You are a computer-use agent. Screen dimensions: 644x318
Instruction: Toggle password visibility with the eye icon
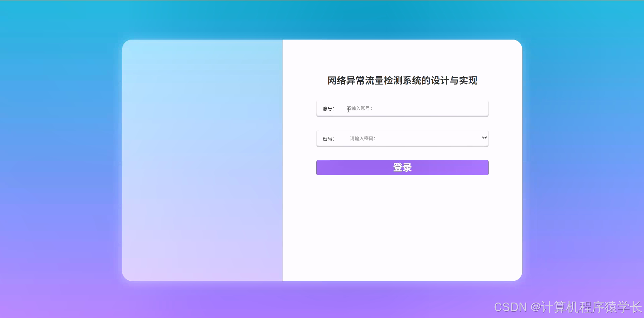[484, 137]
